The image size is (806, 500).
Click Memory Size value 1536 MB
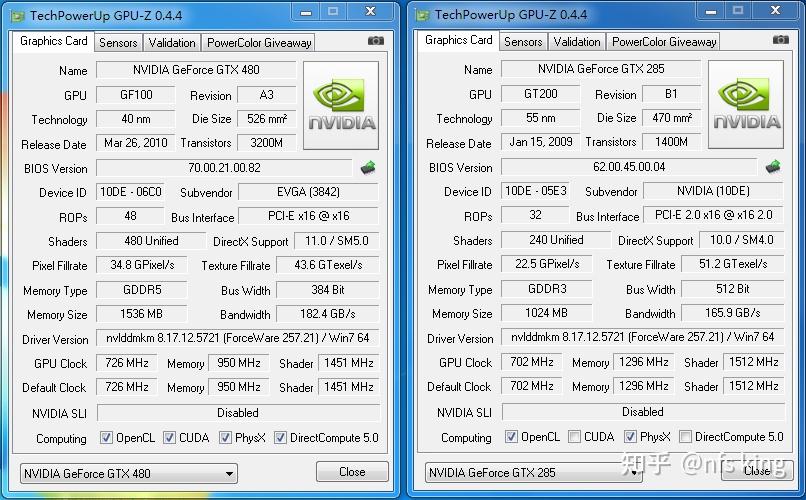141,313
